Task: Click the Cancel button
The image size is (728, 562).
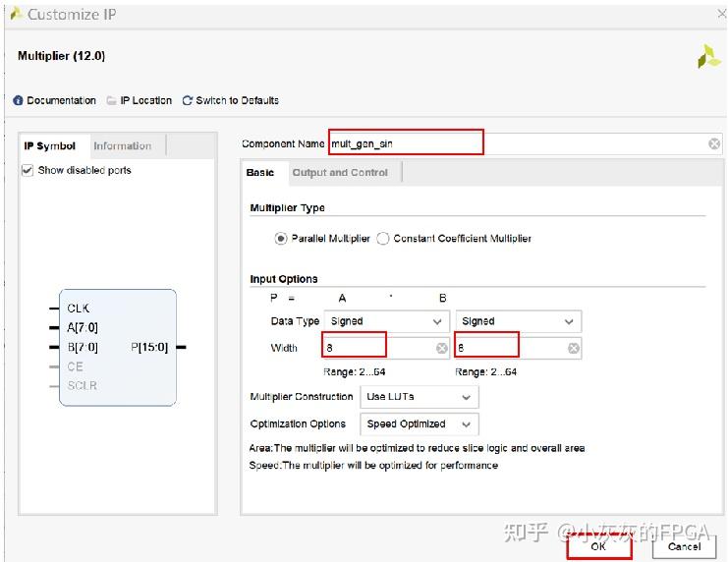Action: (x=684, y=546)
